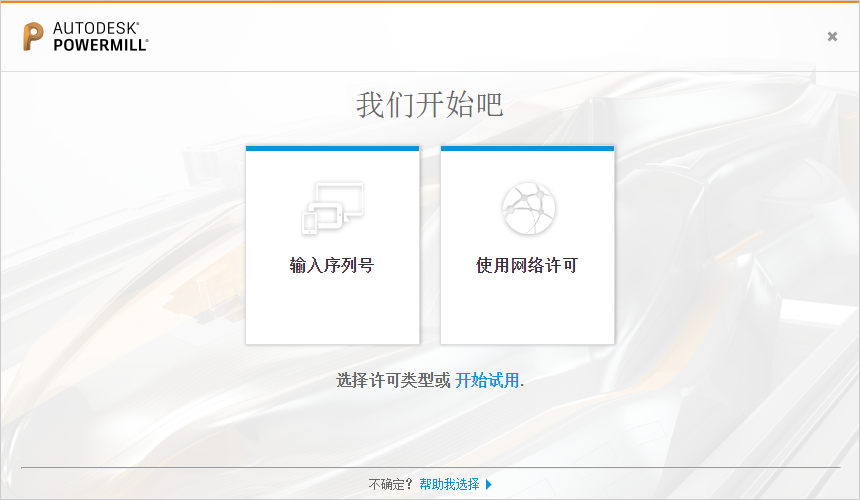Open the 开始试用 link
Viewport: 860px width, 500px height.
click(x=487, y=380)
